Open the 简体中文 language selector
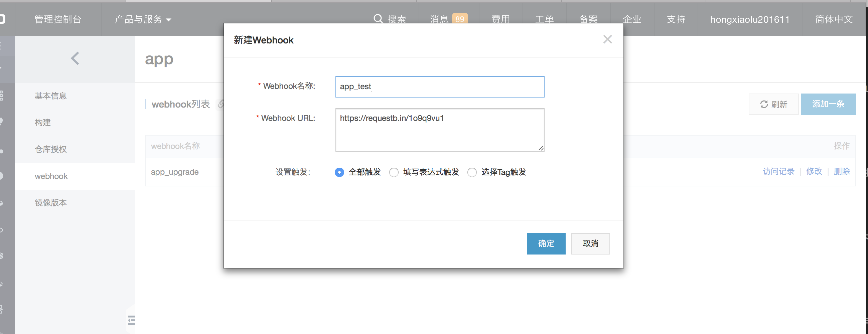The width and height of the screenshot is (868, 334). tap(834, 19)
